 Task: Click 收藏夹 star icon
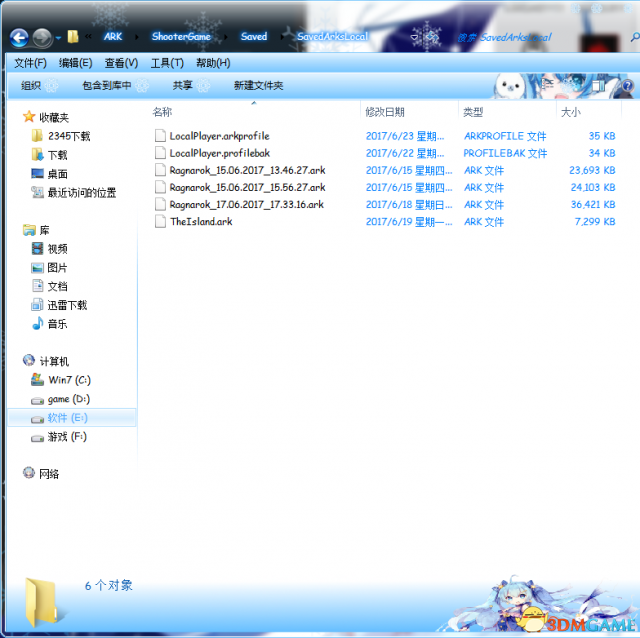pyautogui.click(x=29, y=117)
